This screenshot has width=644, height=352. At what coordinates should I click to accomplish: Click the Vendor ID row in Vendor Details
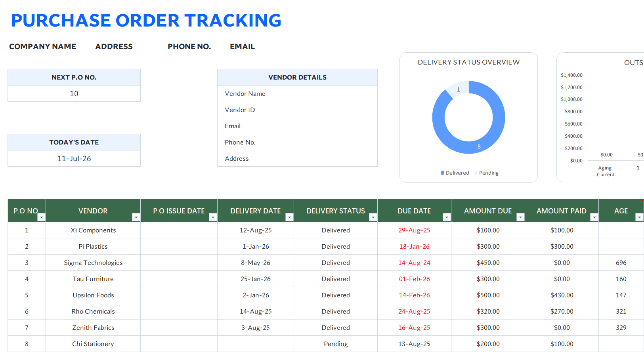(x=297, y=110)
